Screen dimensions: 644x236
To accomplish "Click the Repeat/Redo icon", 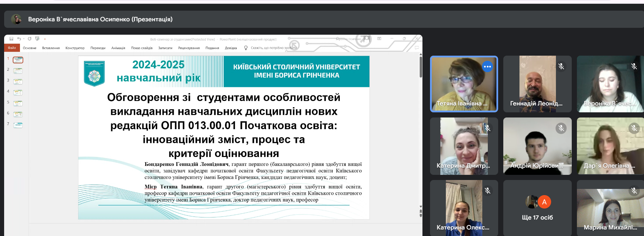I will (30, 39).
